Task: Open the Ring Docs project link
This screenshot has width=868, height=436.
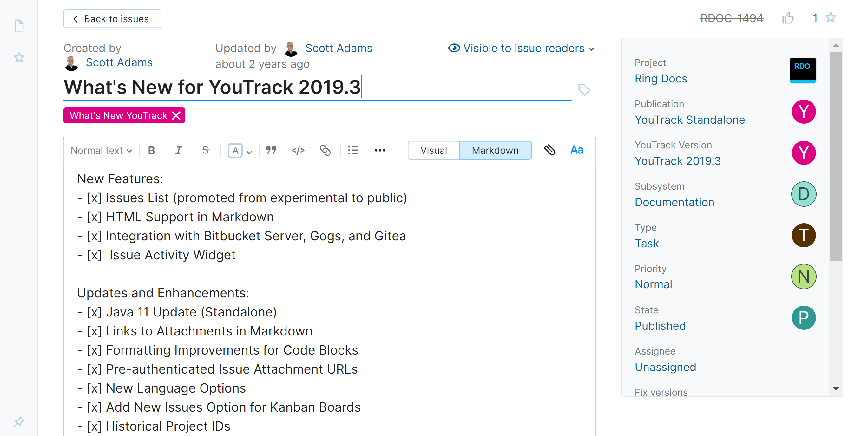Action: click(661, 78)
